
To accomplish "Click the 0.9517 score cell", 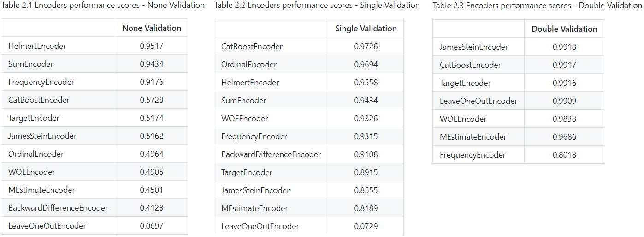I will tap(152, 46).
